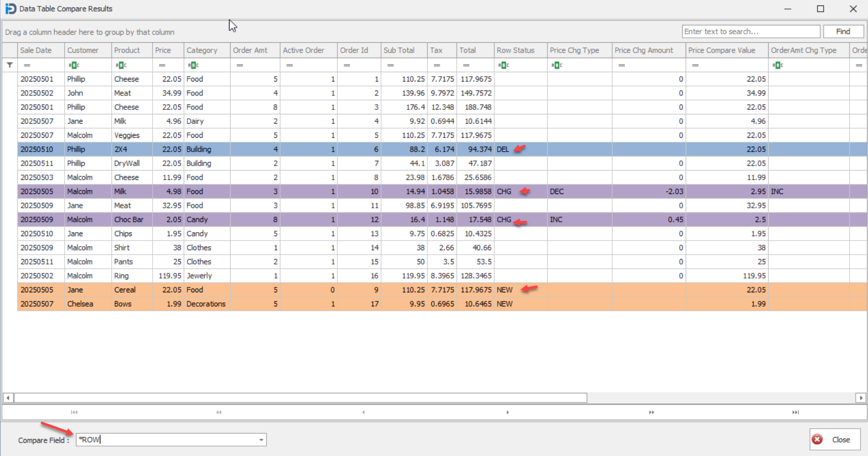Click the Find button

click(843, 31)
